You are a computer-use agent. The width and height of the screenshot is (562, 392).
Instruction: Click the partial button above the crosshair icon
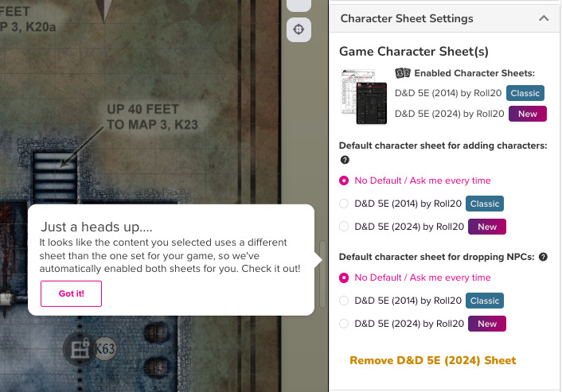299,4
